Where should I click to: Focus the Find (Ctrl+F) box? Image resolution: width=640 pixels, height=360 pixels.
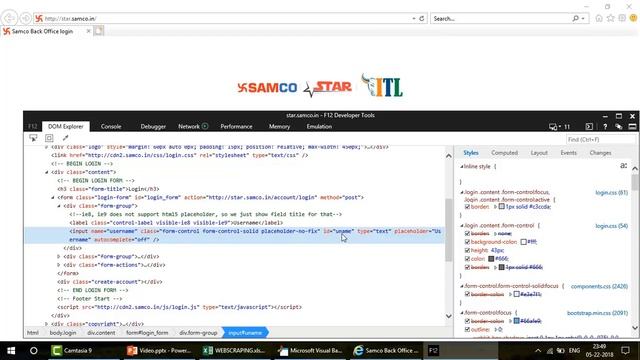pyautogui.click(x=600, y=140)
